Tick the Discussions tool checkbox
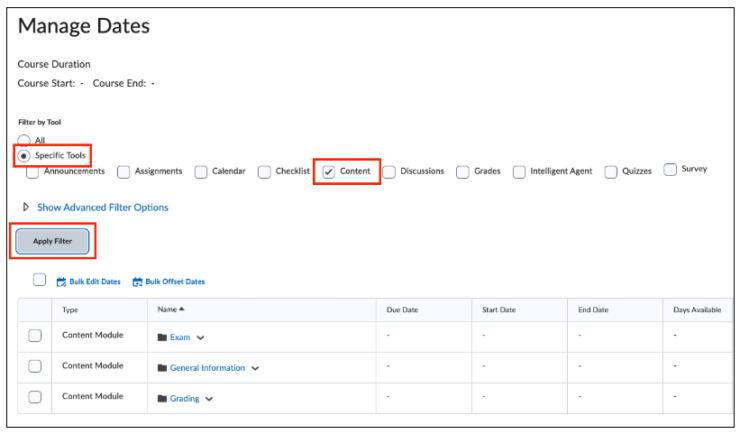The height and width of the screenshot is (434, 740). click(x=389, y=172)
